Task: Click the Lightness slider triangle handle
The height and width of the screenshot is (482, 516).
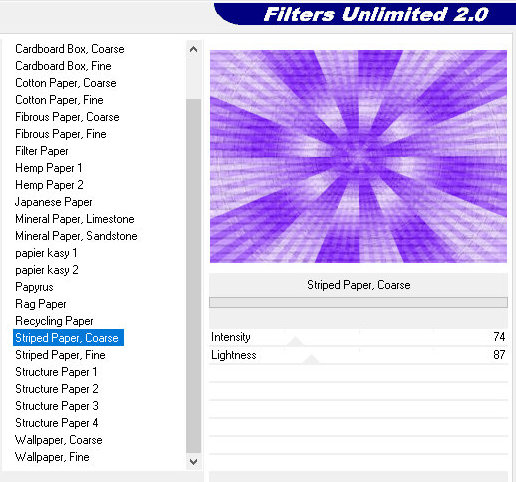Action: point(311,359)
